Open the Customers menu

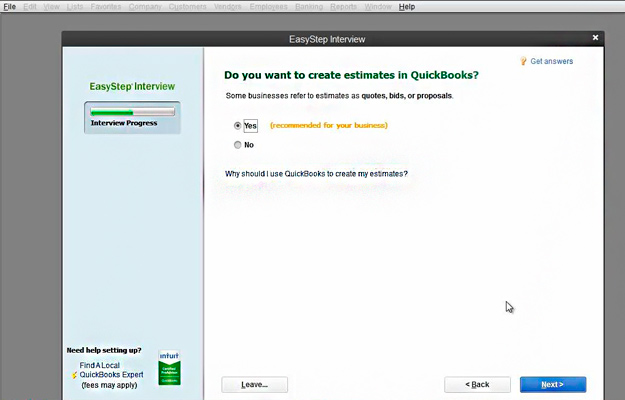[187, 7]
